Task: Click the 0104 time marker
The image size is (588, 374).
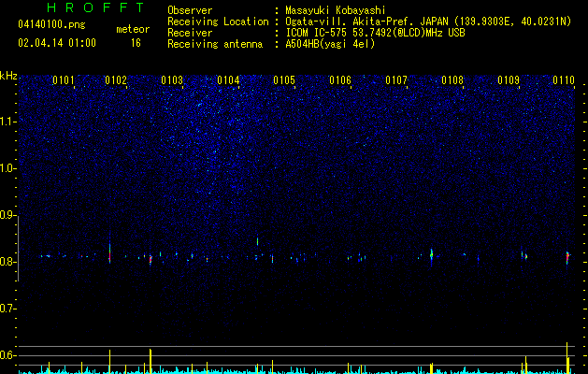Action: click(x=228, y=80)
